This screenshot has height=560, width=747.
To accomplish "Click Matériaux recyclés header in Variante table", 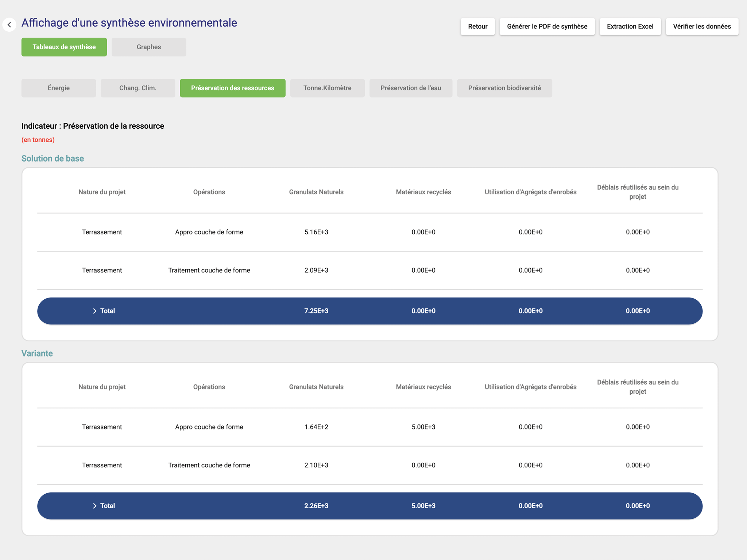I will coord(423,387).
